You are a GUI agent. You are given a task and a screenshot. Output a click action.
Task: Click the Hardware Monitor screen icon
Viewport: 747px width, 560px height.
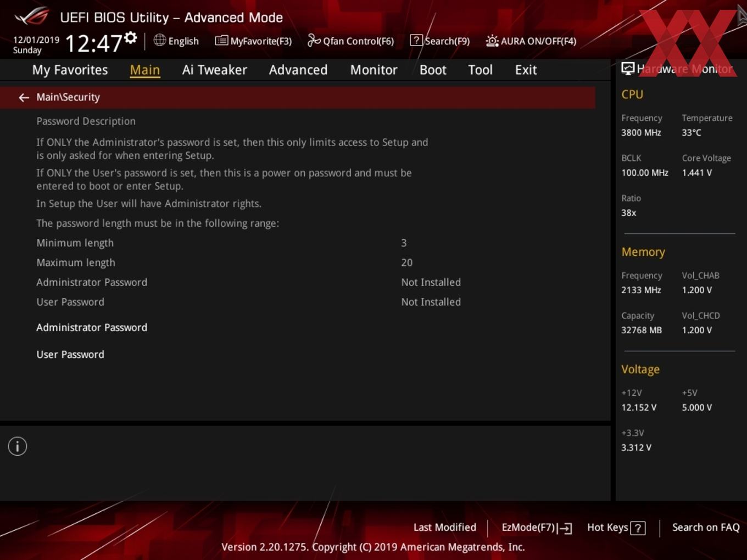pyautogui.click(x=628, y=69)
